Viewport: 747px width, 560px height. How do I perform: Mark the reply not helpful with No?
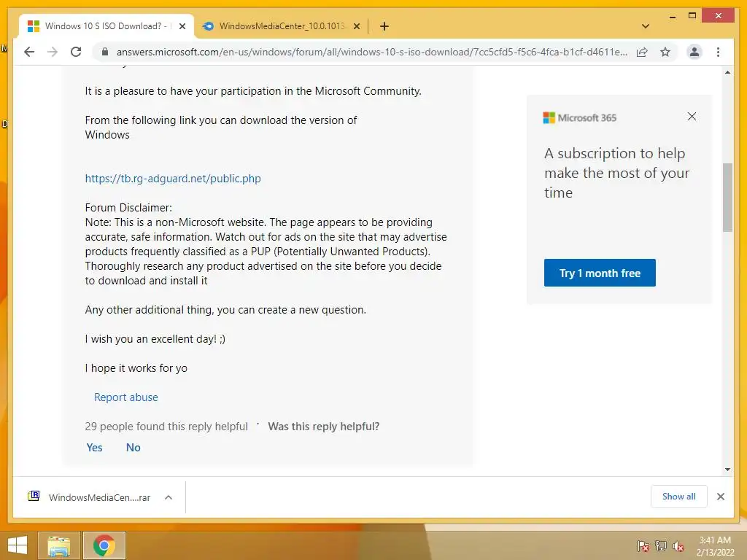coord(133,447)
